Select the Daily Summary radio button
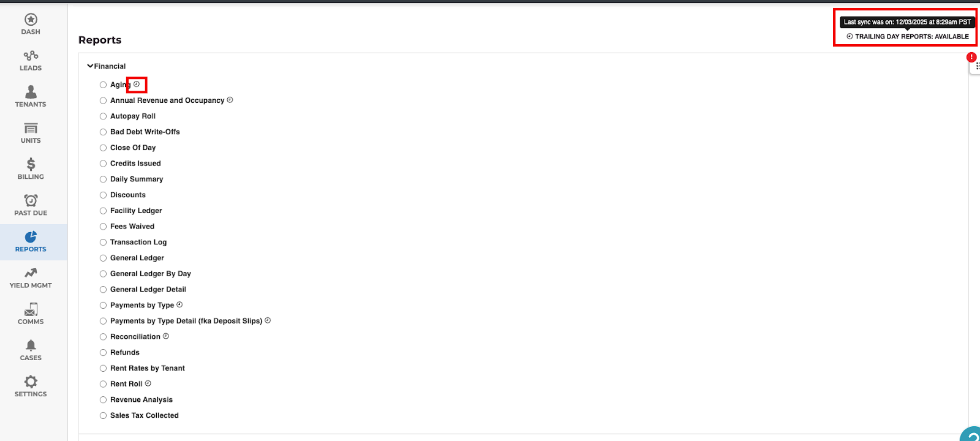 [x=103, y=179]
